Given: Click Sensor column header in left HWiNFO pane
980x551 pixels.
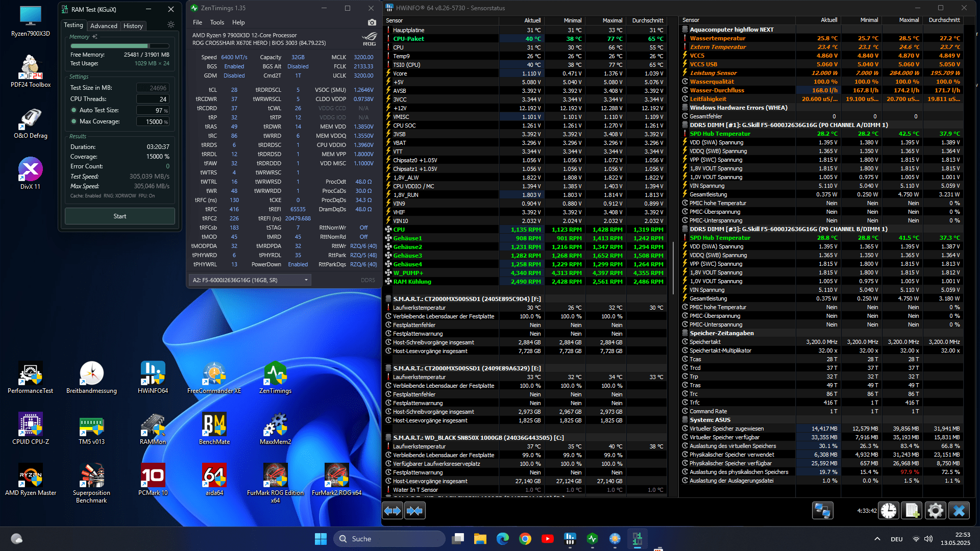Looking at the screenshot, I should pyautogui.click(x=441, y=20).
